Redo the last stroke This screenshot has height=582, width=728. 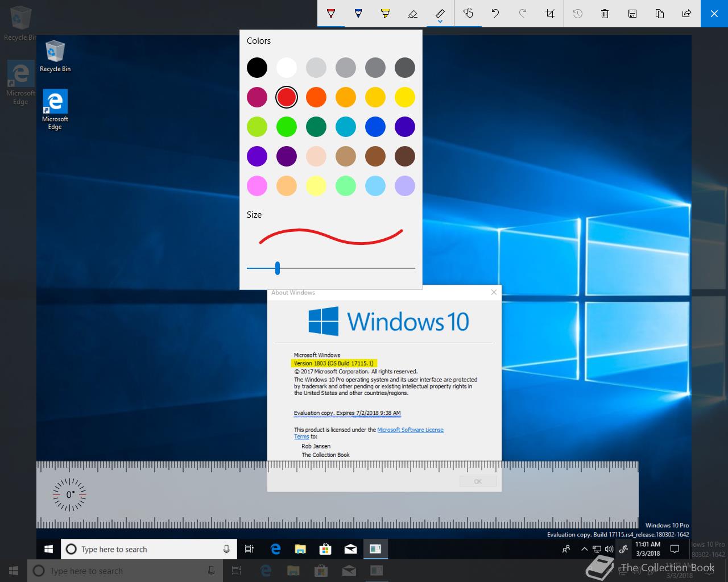pos(523,13)
